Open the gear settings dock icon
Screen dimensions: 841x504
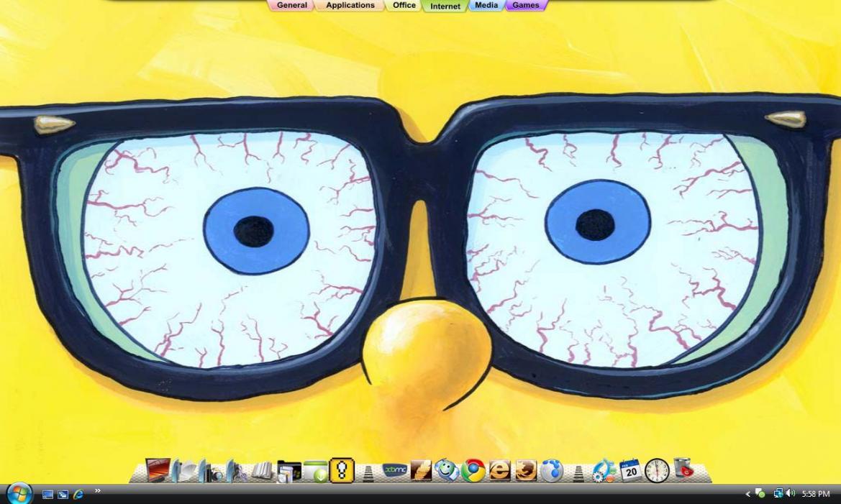tap(604, 471)
